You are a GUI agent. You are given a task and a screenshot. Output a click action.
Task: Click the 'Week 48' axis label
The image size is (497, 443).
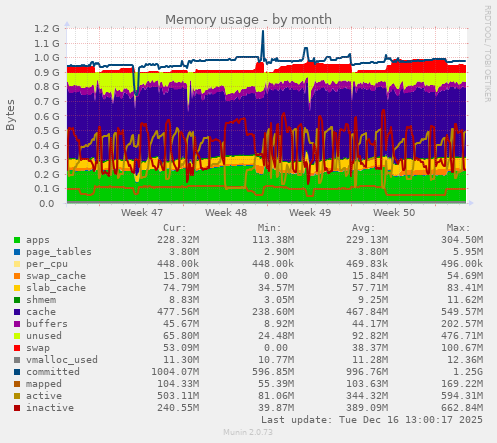(226, 213)
